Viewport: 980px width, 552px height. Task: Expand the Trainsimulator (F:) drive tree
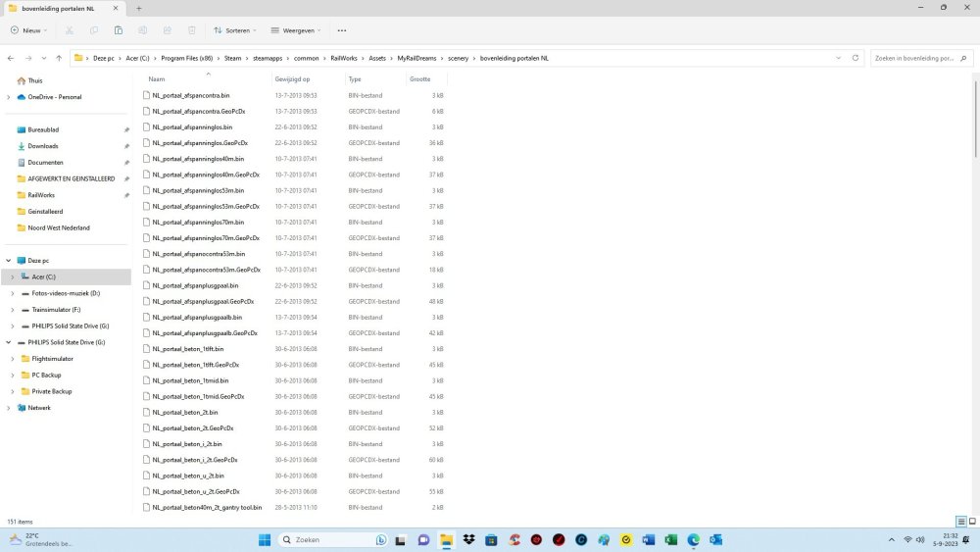(x=12, y=310)
